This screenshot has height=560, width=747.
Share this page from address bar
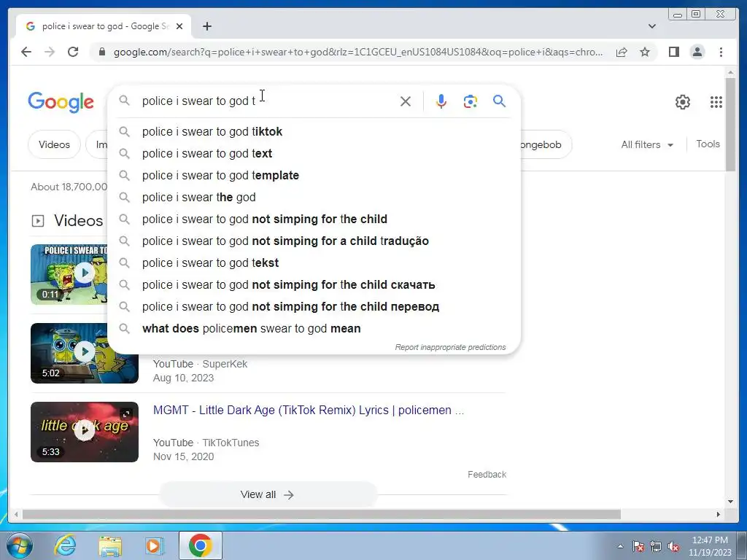tap(622, 52)
